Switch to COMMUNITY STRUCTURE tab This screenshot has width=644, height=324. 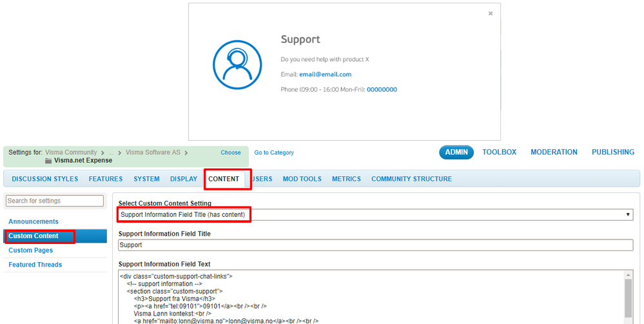pos(411,179)
